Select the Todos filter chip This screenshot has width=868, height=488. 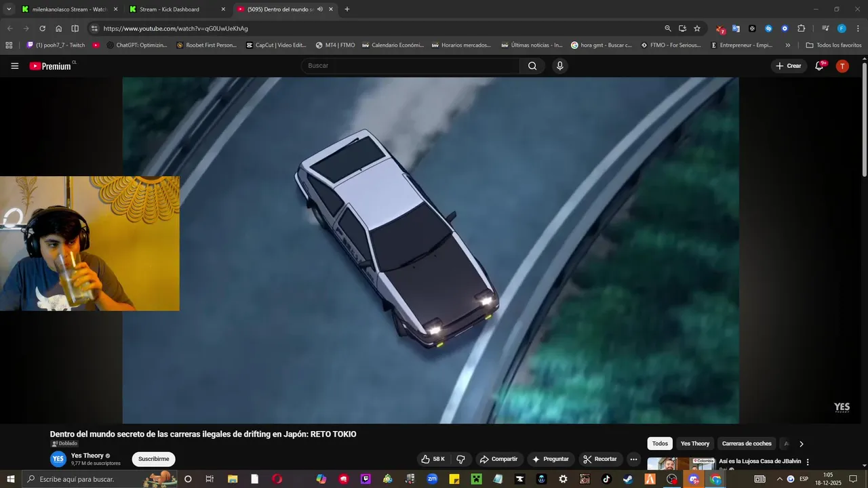click(x=660, y=444)
